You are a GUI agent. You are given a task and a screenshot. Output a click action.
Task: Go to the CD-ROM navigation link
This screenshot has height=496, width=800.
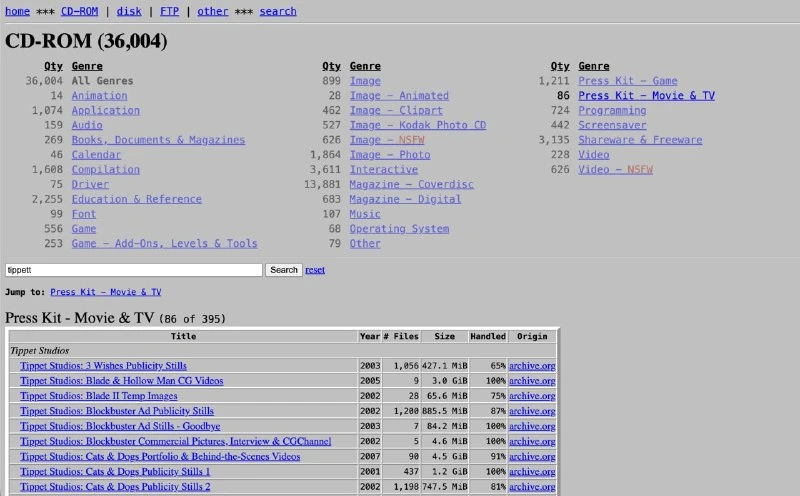(x=79, y=11)
